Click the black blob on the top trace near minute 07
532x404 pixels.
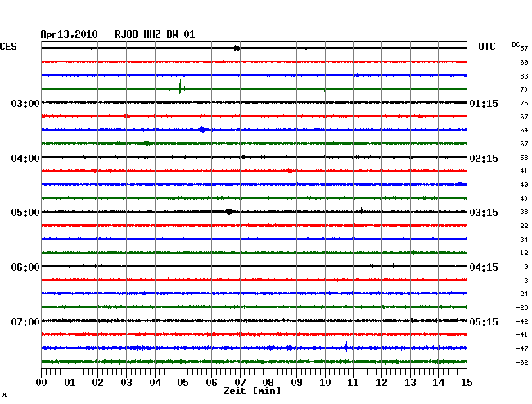(237, 48)
